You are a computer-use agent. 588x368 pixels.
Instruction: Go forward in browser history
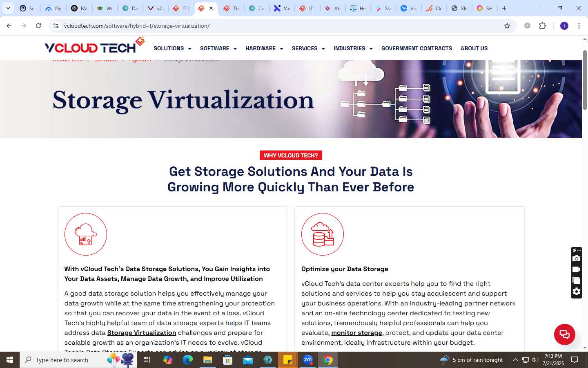click(x=24, y=26)
